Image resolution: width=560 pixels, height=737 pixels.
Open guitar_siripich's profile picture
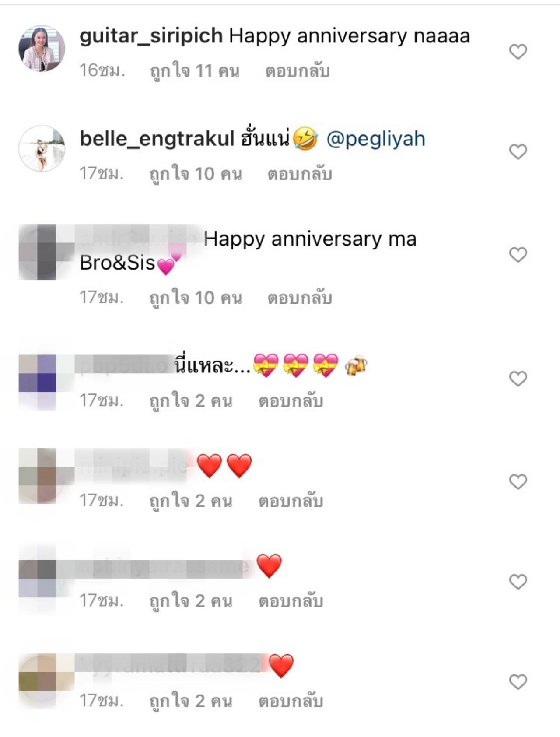(x=42, y=48)
